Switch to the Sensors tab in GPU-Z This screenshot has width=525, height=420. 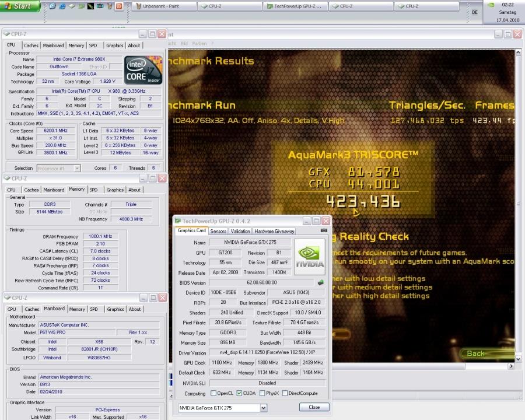[218, 231]
